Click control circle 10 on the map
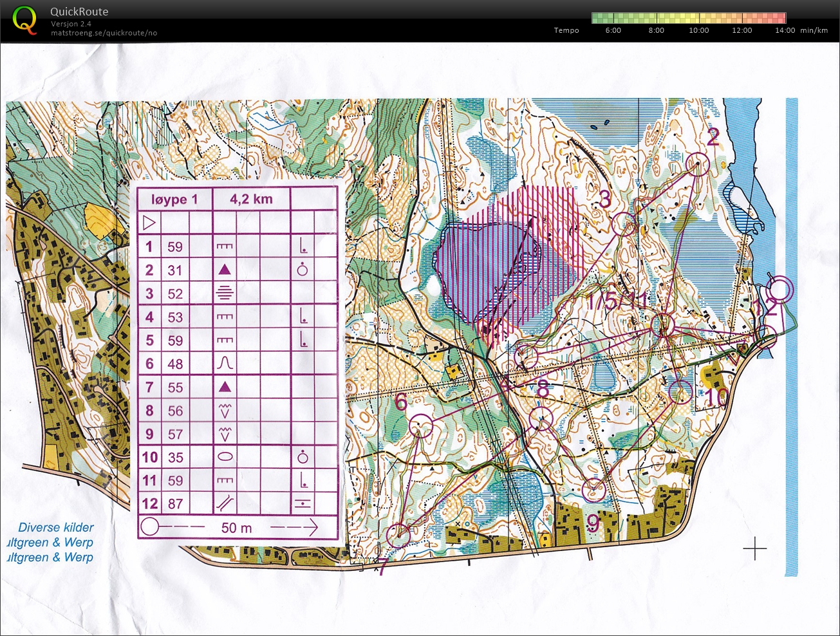Image resolution: width=840 pixels, height=636 pixels. (680, 392)
